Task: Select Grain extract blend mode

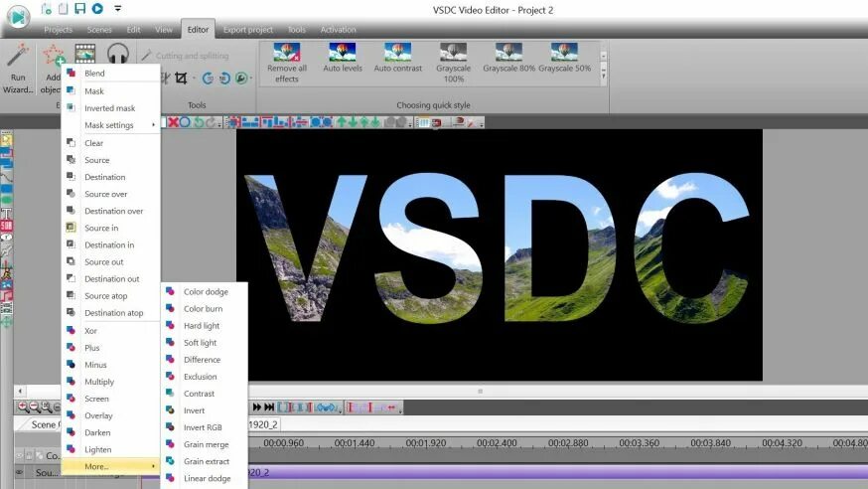Action: pyautogui.click(x=205, y=461)
